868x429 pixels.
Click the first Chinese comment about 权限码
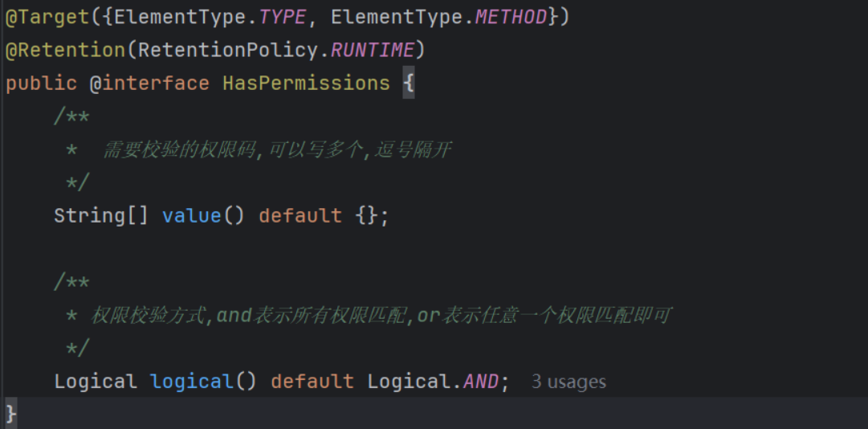[x=277, y=150]
